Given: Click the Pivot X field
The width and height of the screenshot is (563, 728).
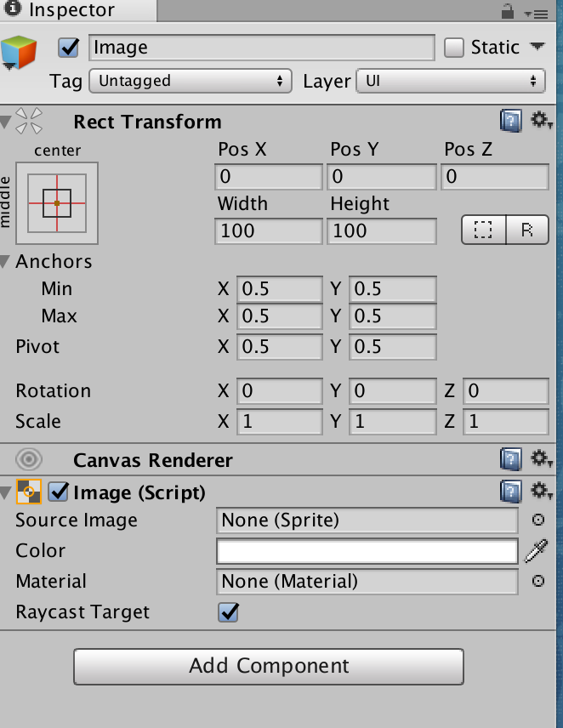Looking at the screenshot, I should coord(280,347).
